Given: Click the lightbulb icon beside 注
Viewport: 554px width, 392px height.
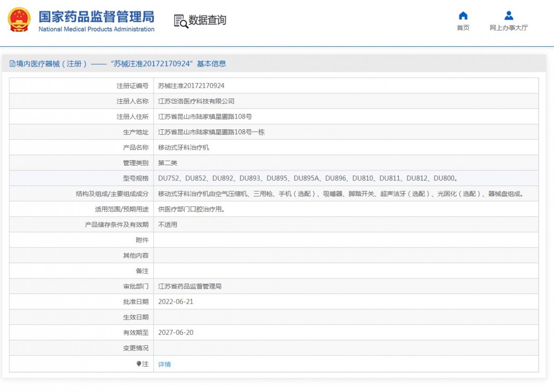Looking at the screenshot, I should click(138, 364).
